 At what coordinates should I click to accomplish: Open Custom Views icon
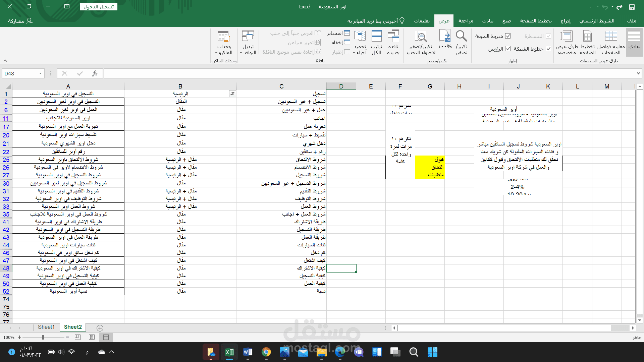coord(567,36)
